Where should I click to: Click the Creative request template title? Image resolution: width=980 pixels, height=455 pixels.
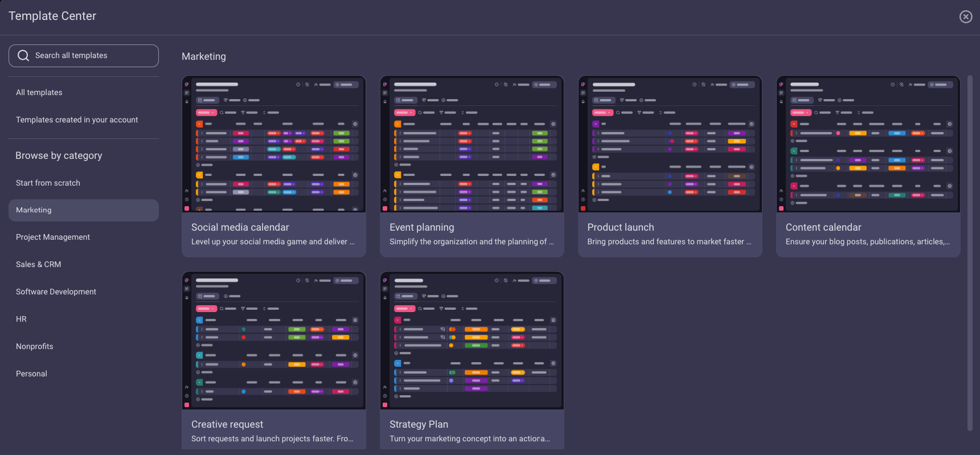pyautogui.click(x=227, y=424)
